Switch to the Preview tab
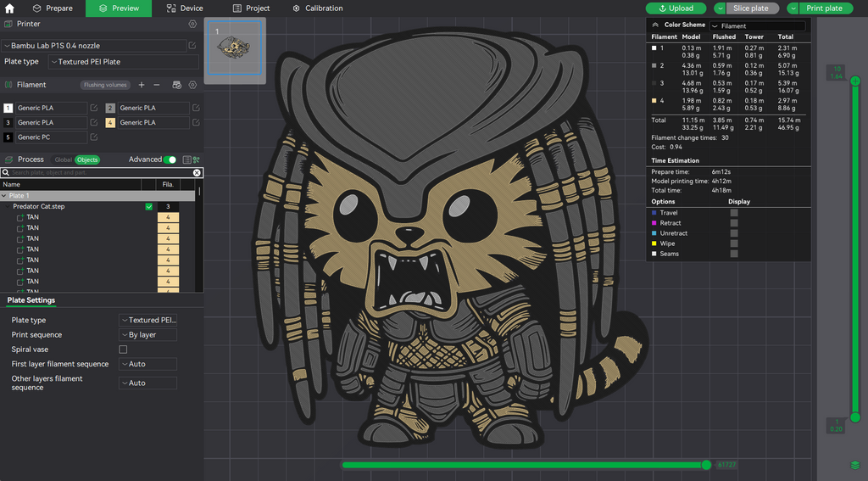The height and width of the screenshot is (481, 868). (x=119, y=8)
